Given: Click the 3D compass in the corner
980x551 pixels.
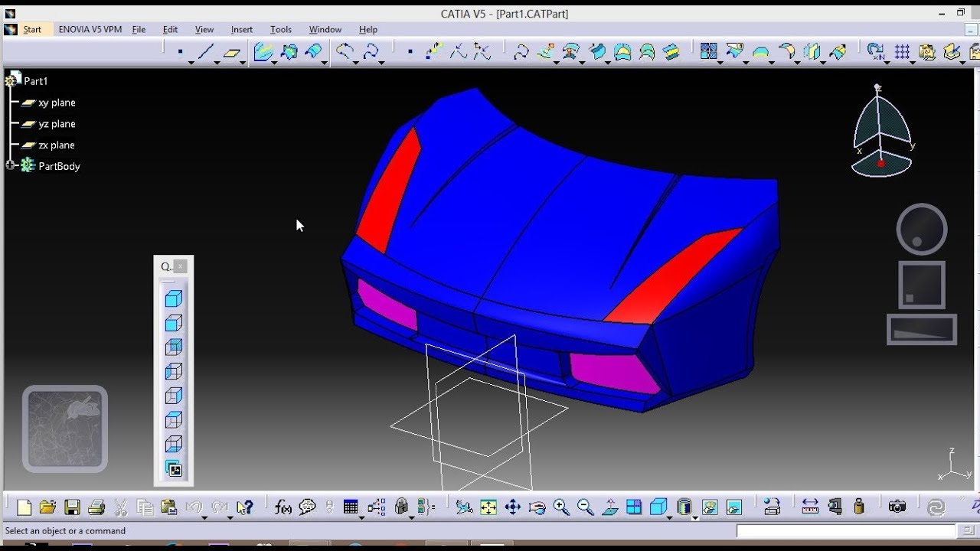Looking at the screenshot, I should coord(881,130).
